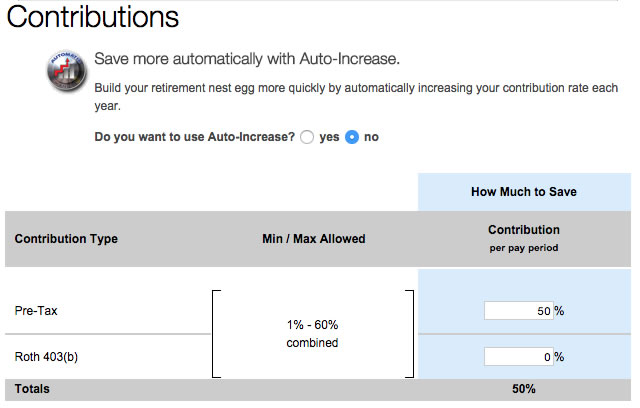Screen dimensions: 640x408
Task: Click the "Contribution per pay period" column header
Action: (523, 238)
